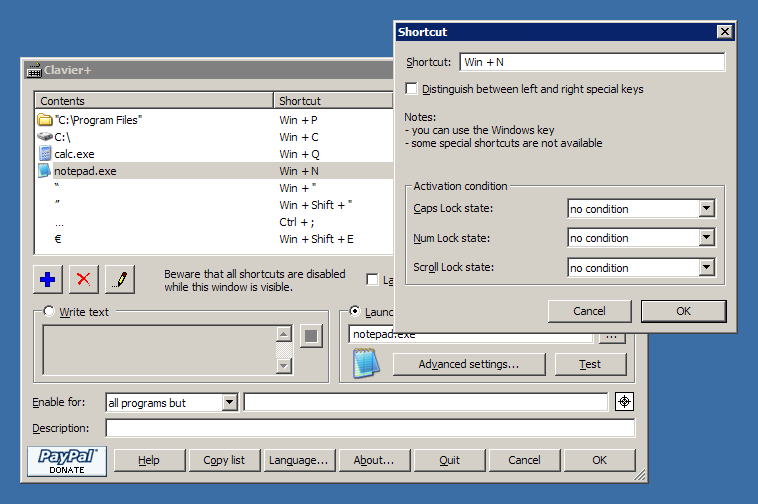Viewport: 758px width, 504px height.
Task: Click the Description text field
Action: pyautogui.click(x=369, y=428)
